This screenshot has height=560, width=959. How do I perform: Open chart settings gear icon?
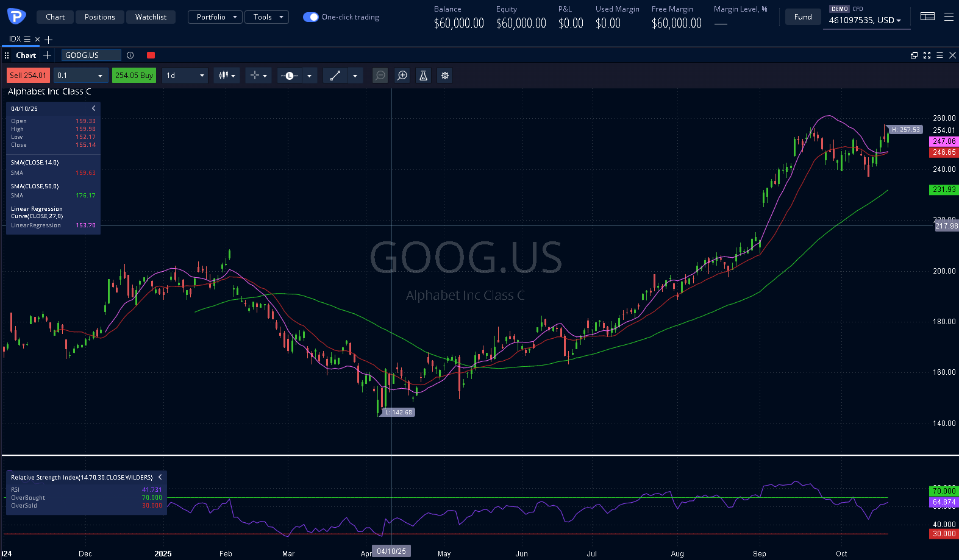(445, 76)
